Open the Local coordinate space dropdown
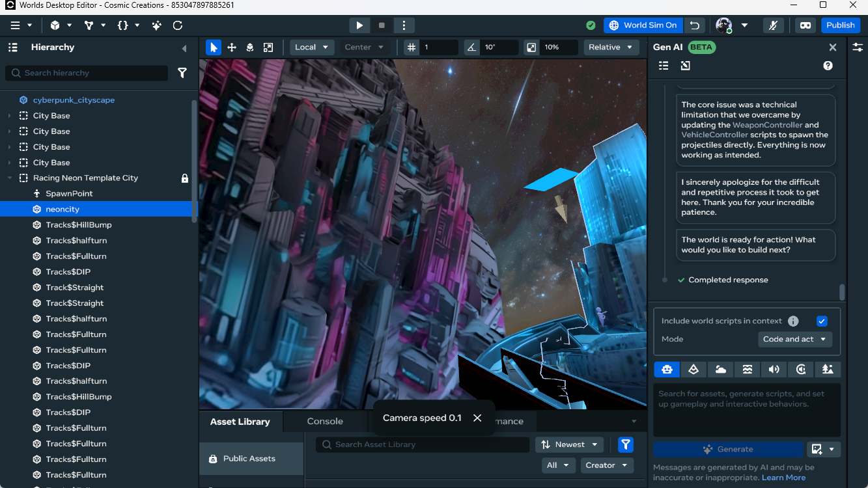The image size is (868, 488). pos(311,47)
